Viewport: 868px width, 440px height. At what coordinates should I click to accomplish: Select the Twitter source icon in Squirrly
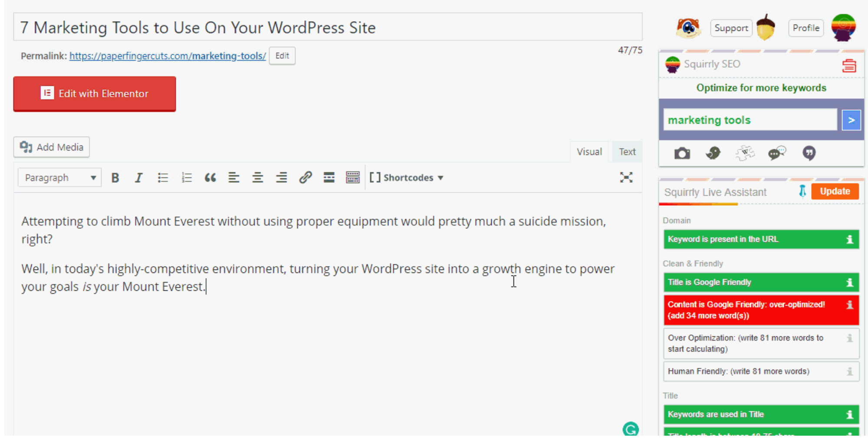coord(713,153)
